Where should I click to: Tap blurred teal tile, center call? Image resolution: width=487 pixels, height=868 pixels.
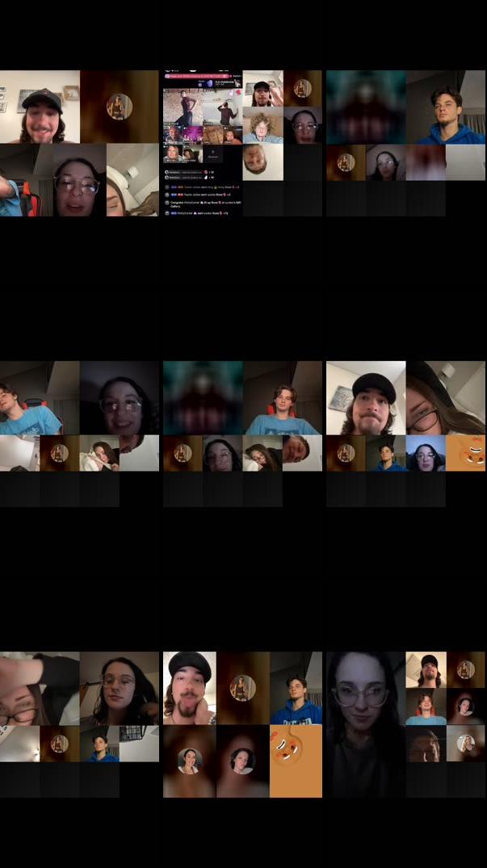coord(203,397)
